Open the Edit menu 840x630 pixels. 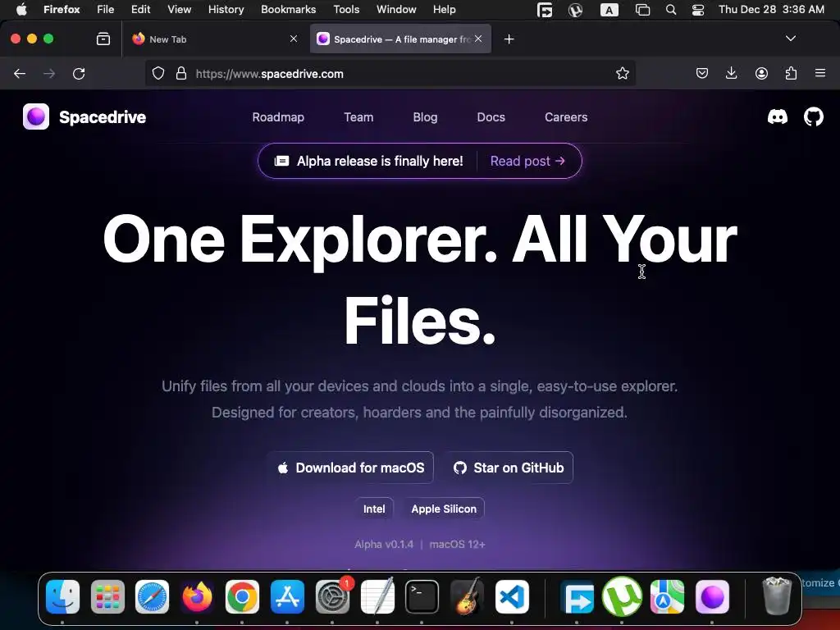(x=141, y=9)
